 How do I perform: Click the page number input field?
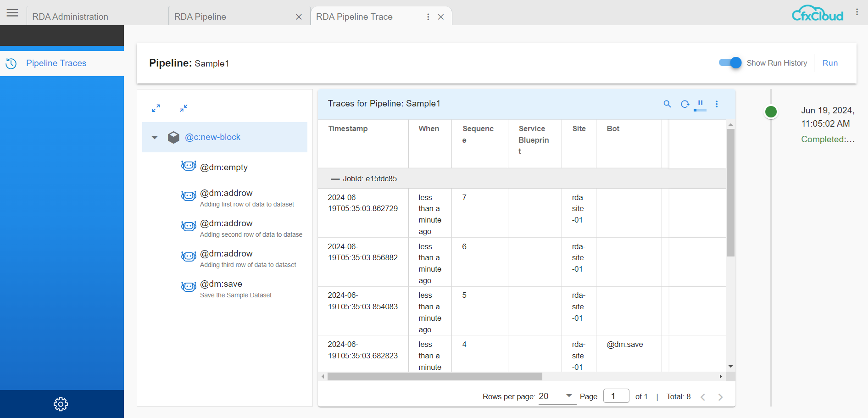click(616, 396)
